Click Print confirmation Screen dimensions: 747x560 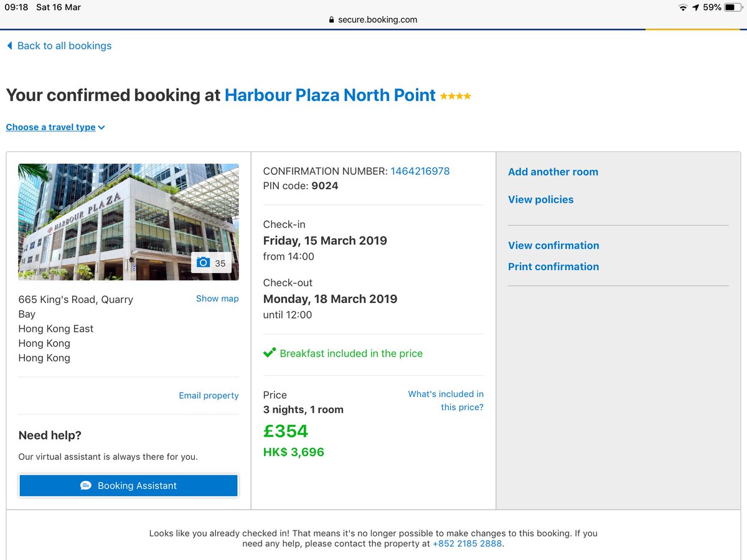coord(553,266)
